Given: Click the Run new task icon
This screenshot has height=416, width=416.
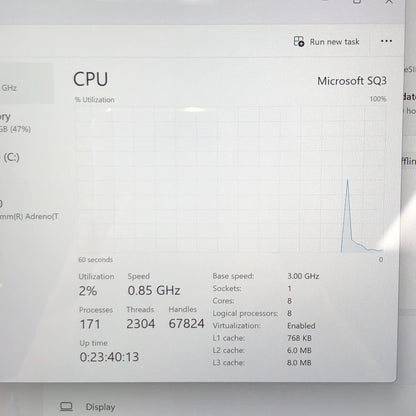Looking at the screenshot, I should (299, 42).
